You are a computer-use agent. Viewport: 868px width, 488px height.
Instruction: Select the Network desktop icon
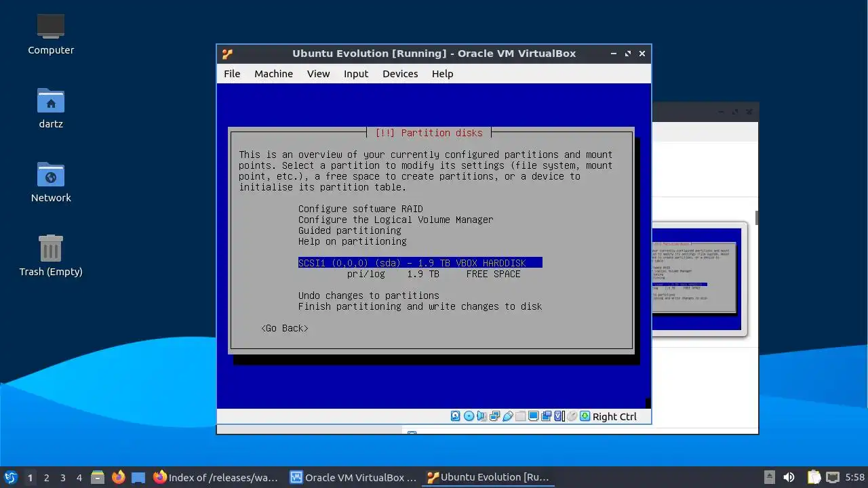point(51,182)
